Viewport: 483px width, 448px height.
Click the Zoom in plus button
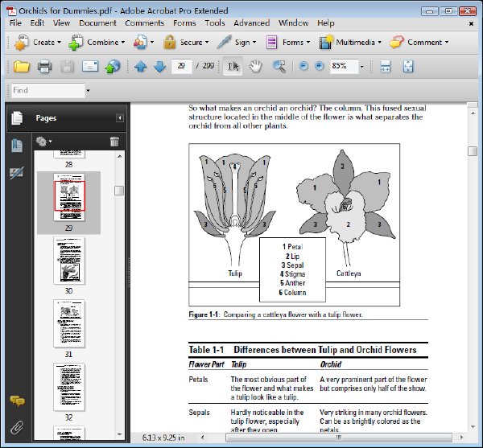[x=320, y=66]
